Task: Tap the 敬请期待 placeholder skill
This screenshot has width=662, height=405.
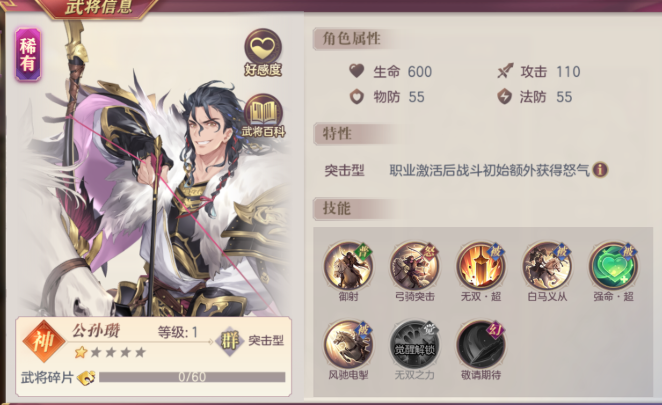Action: pos(481,344)
